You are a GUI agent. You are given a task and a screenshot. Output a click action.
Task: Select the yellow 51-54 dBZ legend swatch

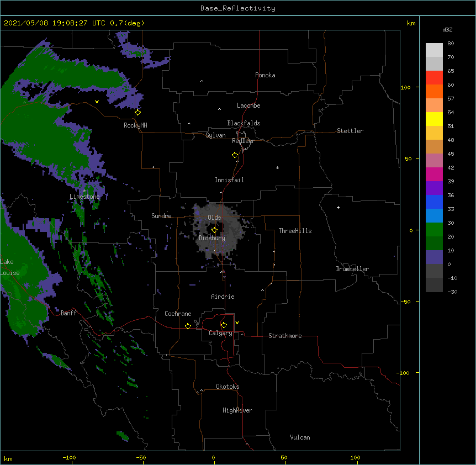(434, 119)
